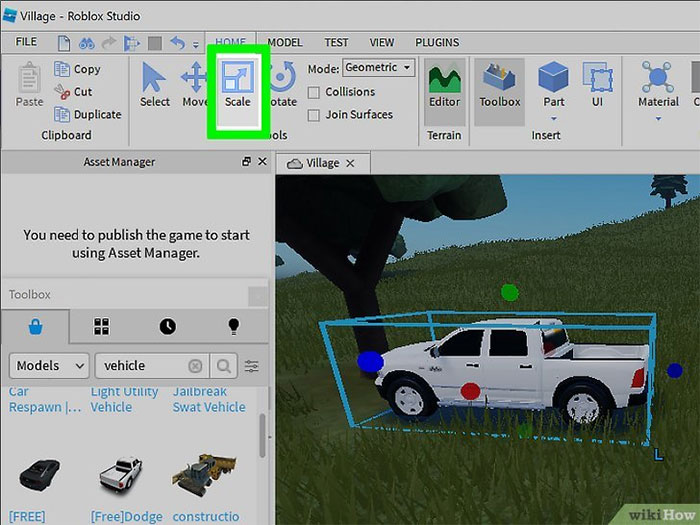700x525 pixels.
Task: Click the red scale handle on truck
Action: coord(471,391)
